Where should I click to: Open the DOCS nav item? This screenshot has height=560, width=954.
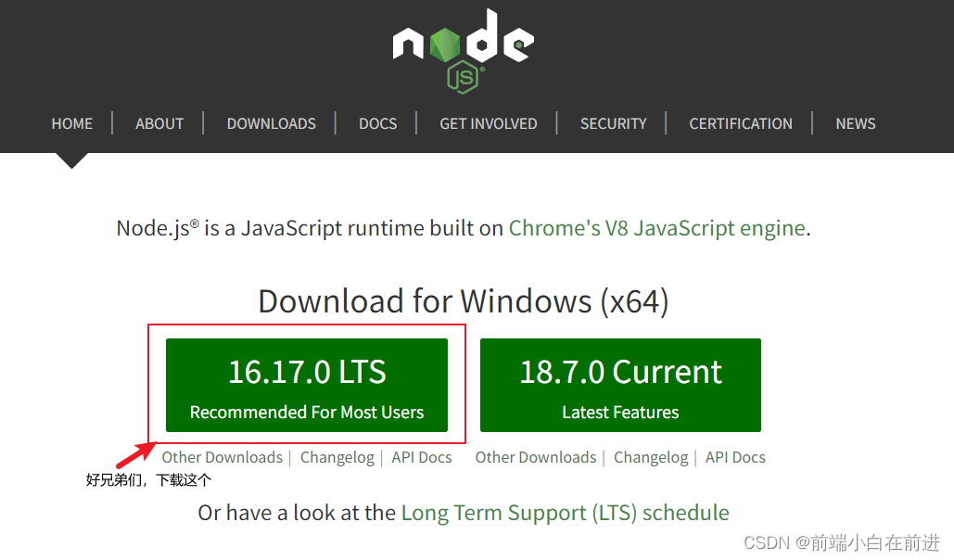pyautogui.click(x=378, y=123)
